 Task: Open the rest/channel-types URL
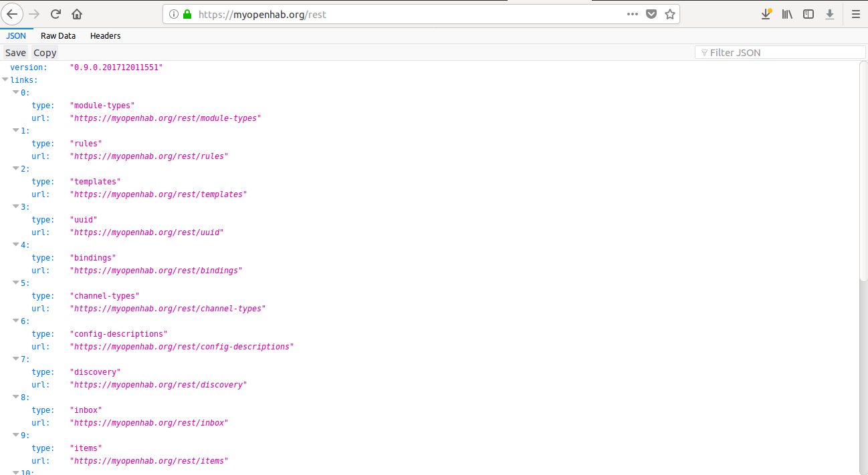pos(168,309)
